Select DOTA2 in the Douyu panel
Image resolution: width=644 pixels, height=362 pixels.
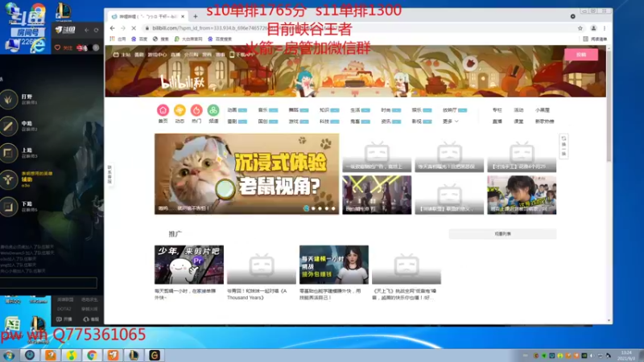(x=64, y=309)
